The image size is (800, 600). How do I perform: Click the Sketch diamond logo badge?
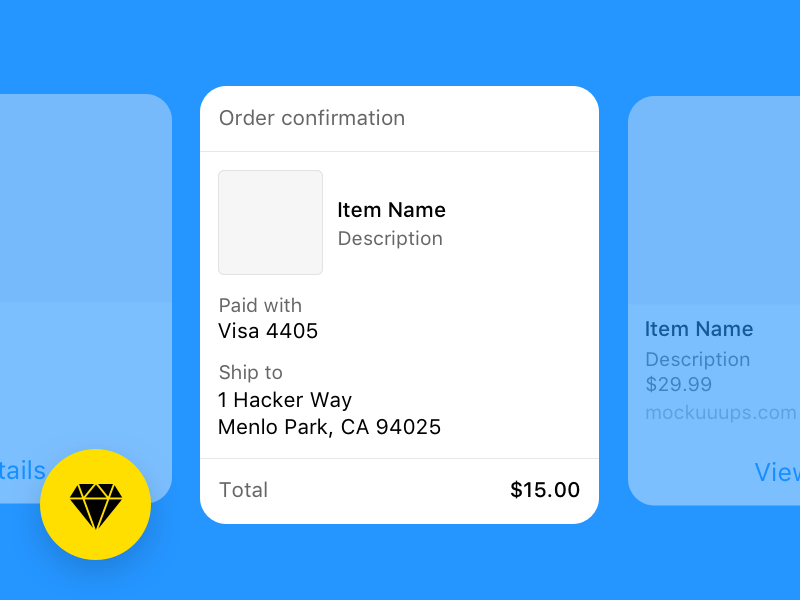pyautogui.click(x=95, y=504)
